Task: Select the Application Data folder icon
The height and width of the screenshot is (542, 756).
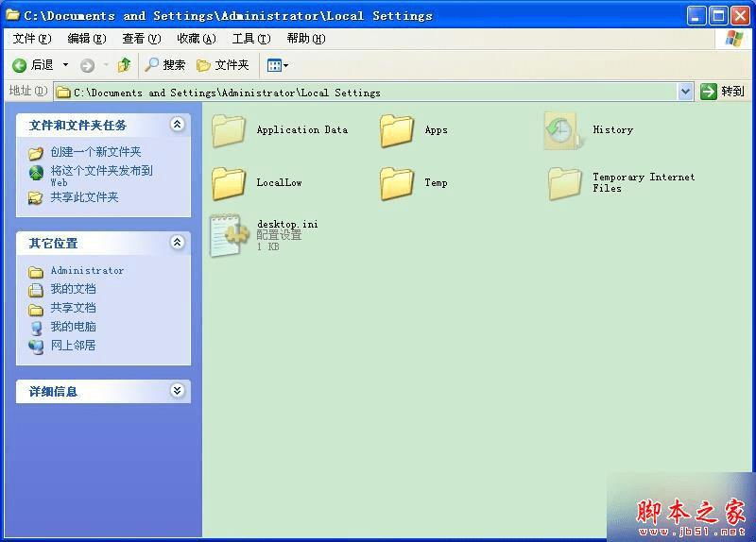Action: pos(229,130)
